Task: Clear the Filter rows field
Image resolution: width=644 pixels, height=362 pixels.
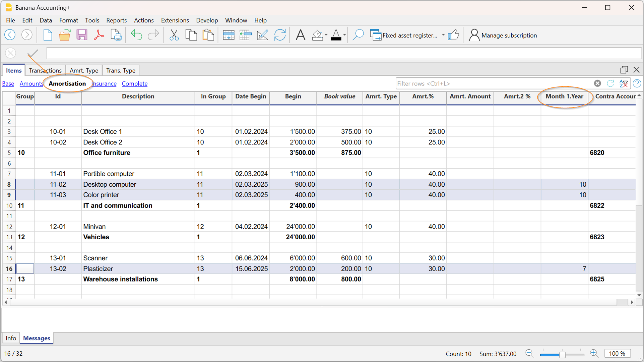Action: (x=597, y=84)
